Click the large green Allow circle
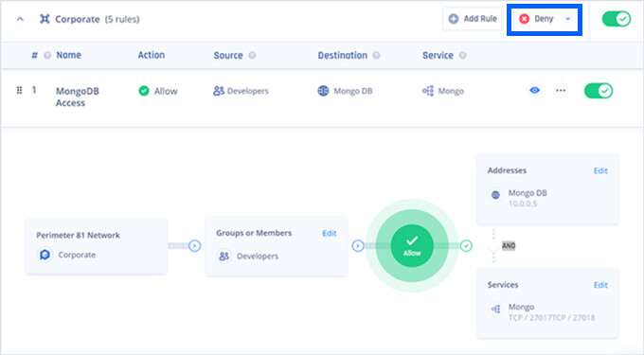This screenshot has width=644, height=355. point(412,246)
